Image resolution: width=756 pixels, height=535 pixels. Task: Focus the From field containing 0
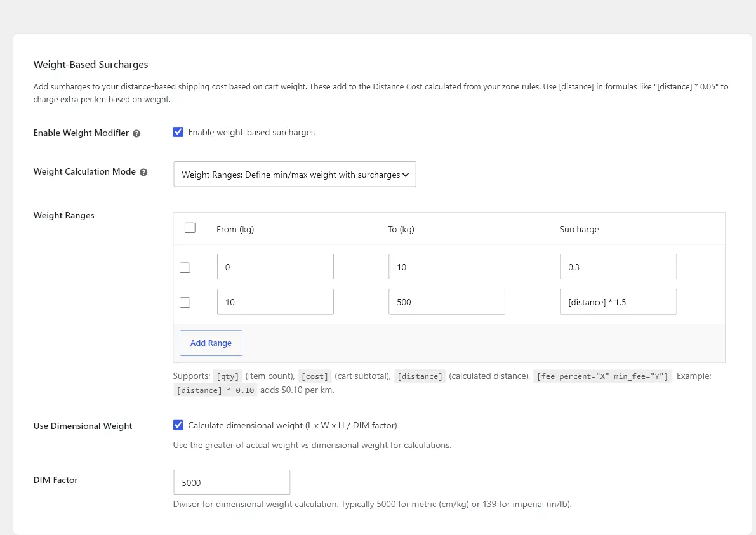click(x=275, y=267)
